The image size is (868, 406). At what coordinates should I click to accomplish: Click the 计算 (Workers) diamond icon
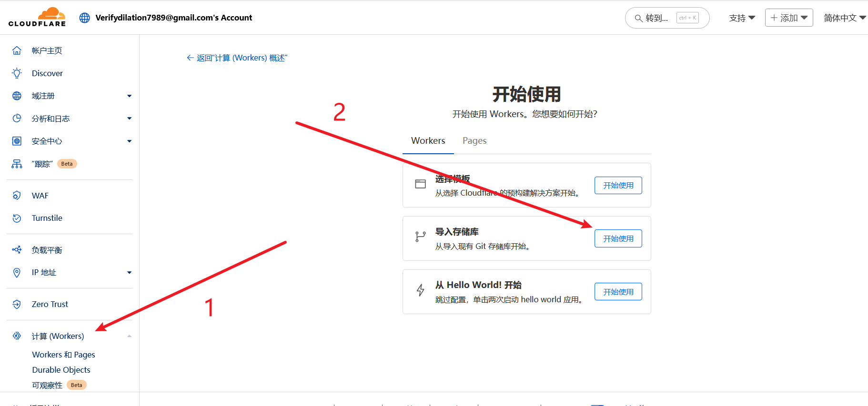(17, 336)
